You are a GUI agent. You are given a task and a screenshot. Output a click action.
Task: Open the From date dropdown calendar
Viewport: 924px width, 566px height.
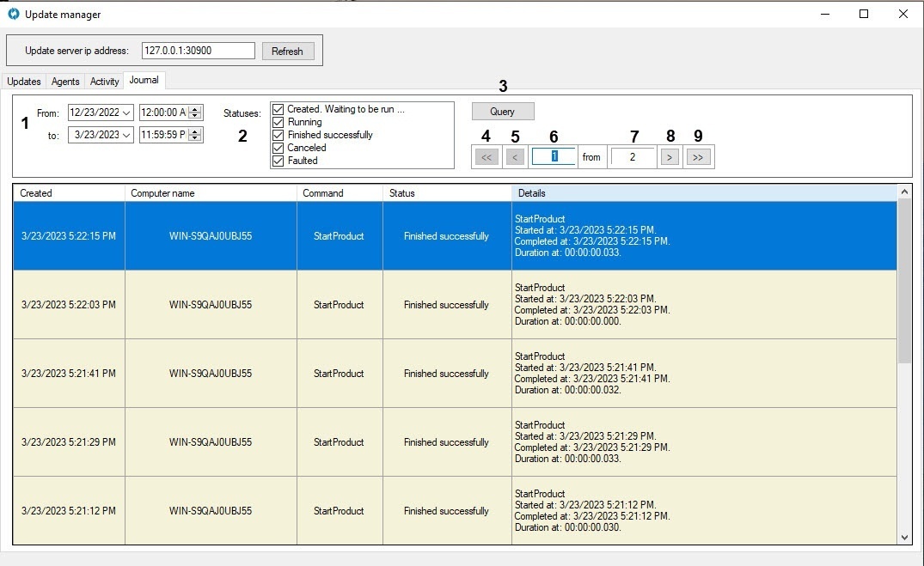pyautogui.click(x=127, y=113)
